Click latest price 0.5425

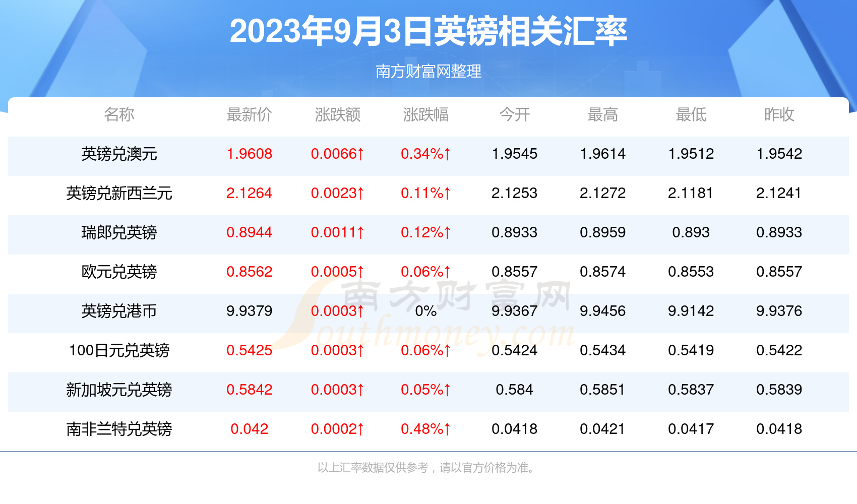[249, 350]
